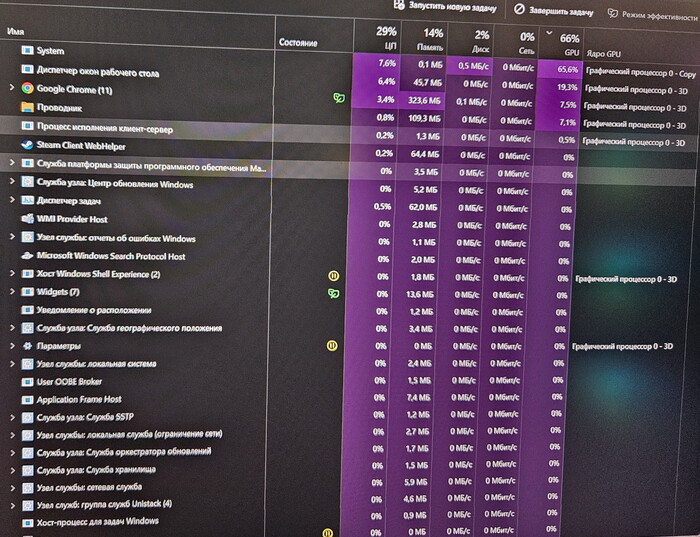Click the WMI Provider Host icon
The width and height of the screenshot is (700, 537).
pyautogui.click(x=27, y=219)
